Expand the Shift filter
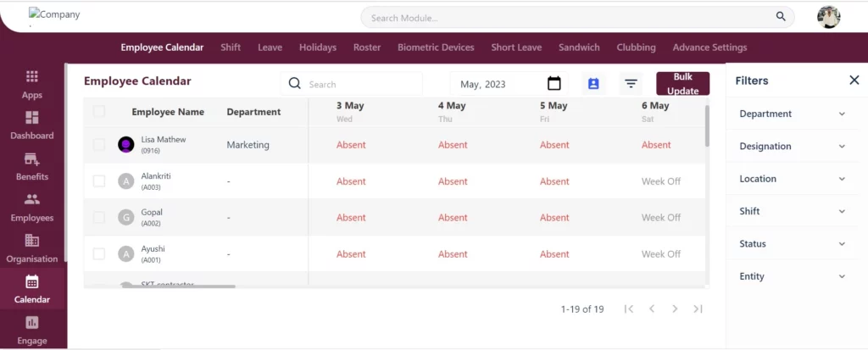The image size is (868, 350). pos(793,211)
